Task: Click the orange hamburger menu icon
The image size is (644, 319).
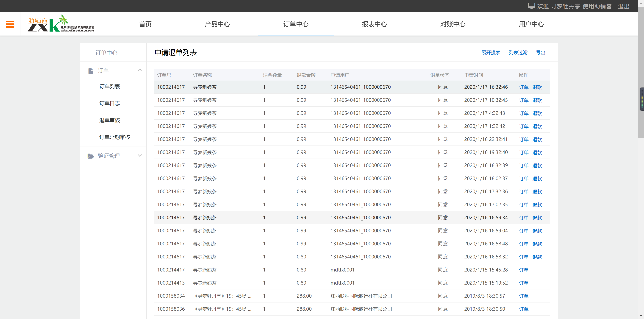Action: (x=10, y=24)
